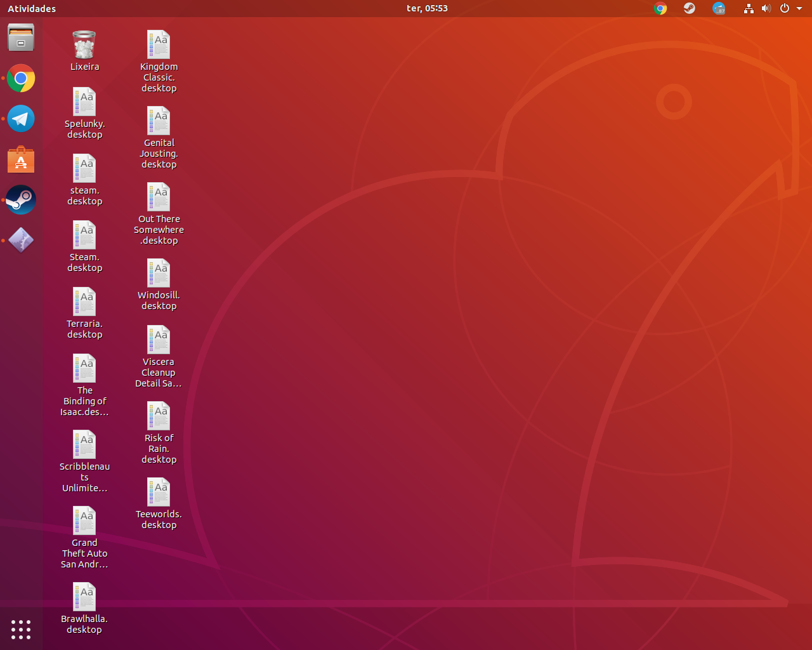Click the Telegram tray icon in top bar
This screenshot has height=650, width=812.
(719, 8)
